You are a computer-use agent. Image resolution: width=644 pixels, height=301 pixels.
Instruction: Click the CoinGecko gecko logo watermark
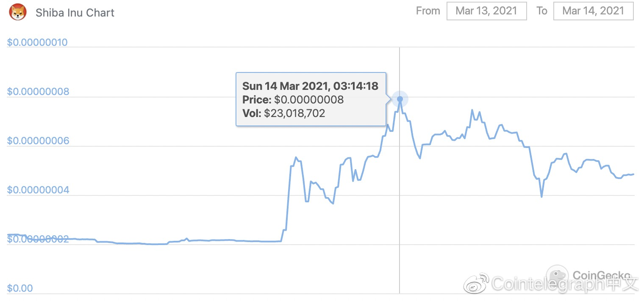coord(557,276)
